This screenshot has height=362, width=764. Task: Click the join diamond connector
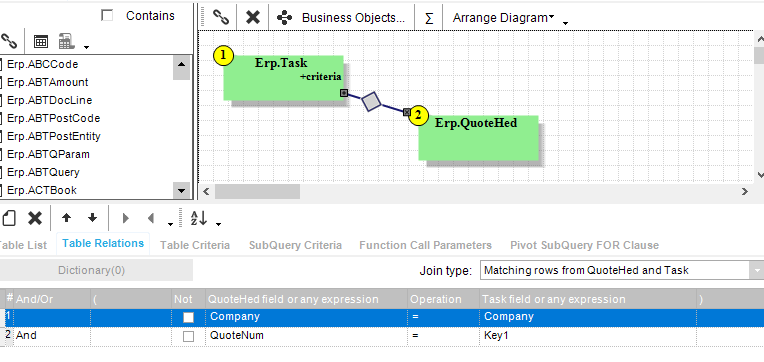[x=372, y=101]
